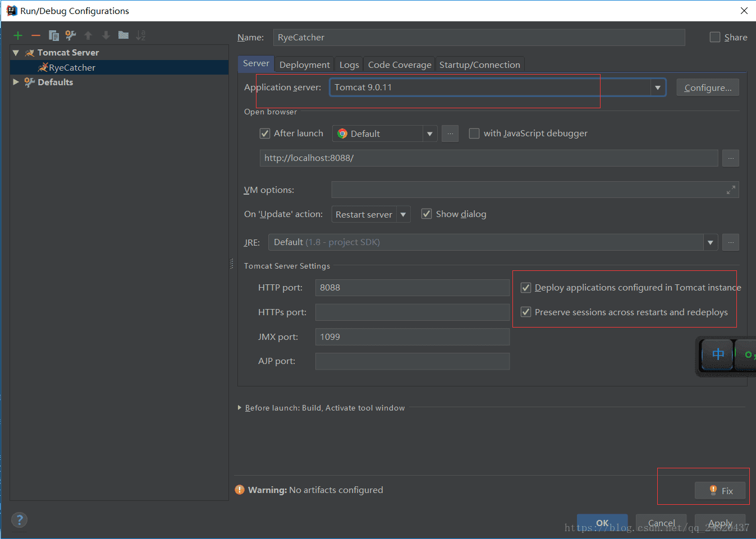This screenshot has width=756, height=539.
Task: Enable with JavaScript debugger
Action: pos(474,133)
